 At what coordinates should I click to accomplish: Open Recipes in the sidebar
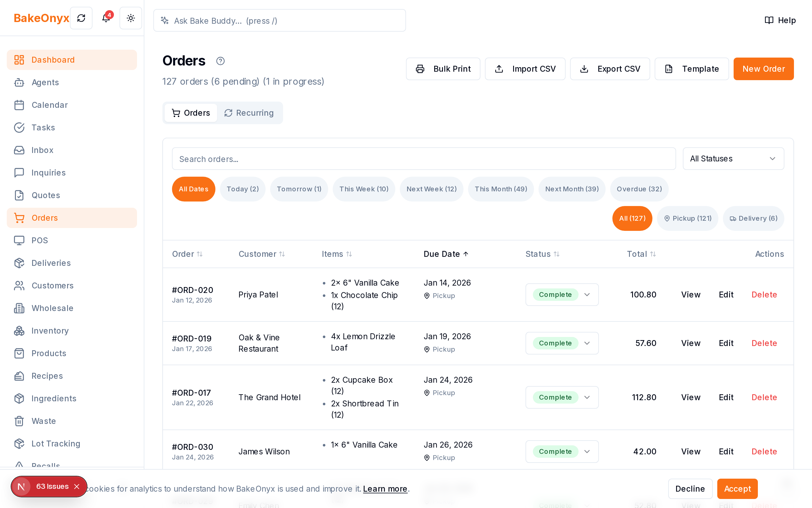(x=72, y=376)
